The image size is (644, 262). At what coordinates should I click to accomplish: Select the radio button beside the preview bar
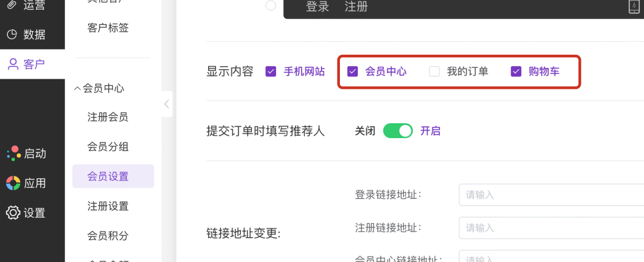coord(271,6)
